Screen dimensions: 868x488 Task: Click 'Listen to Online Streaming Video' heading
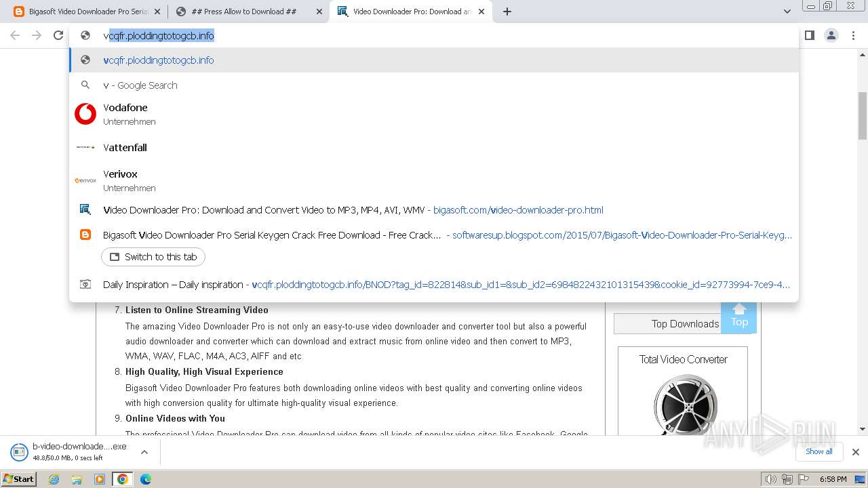[197, 310]
